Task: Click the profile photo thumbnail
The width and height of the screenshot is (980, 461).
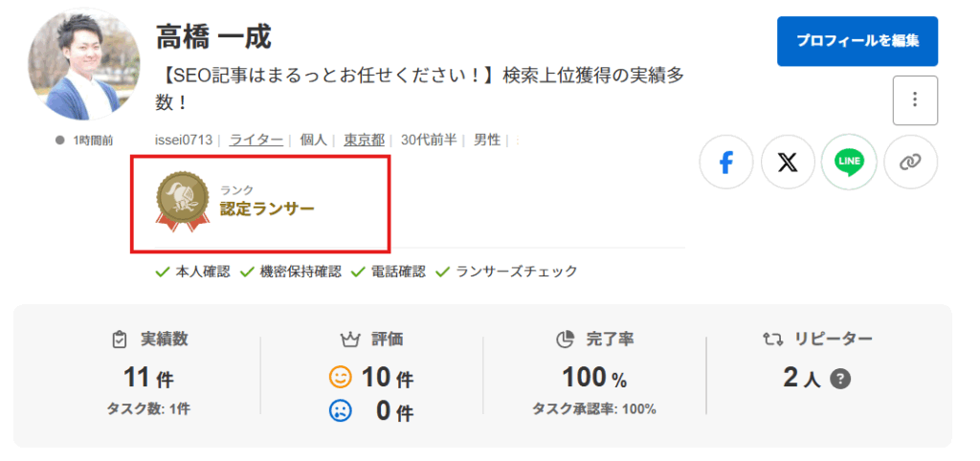Action: (x=84, y=65)
